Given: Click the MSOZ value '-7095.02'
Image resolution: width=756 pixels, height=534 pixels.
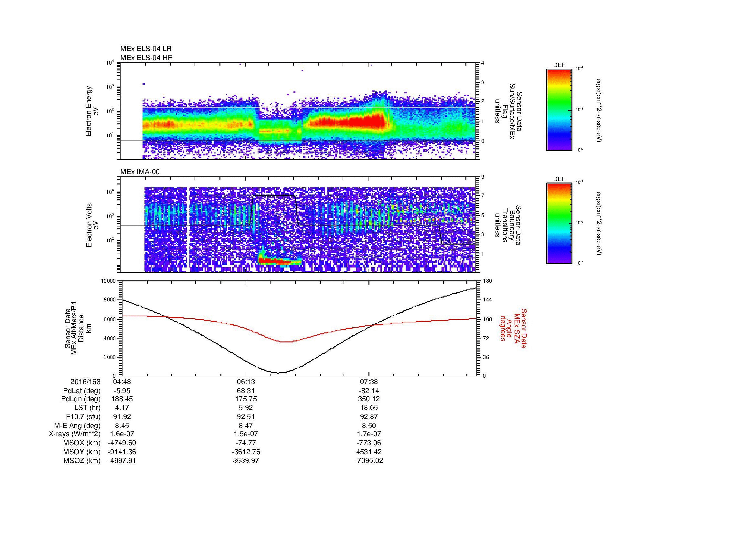Looking at the screenshot, I should [x=369, y=461].
